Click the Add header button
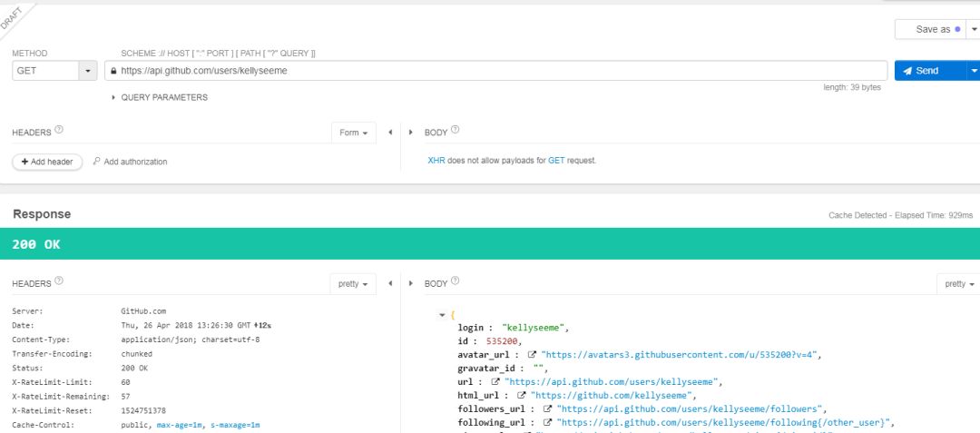The width and height of the screenshot is (980, 433). click(47, 162)
